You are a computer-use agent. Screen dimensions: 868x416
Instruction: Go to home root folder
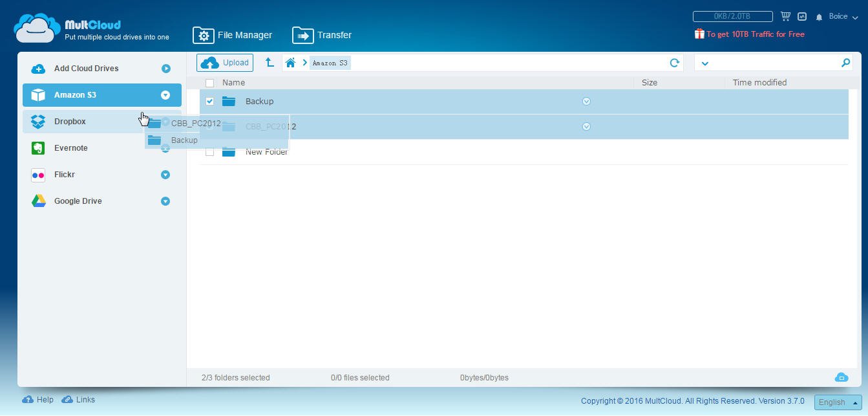point(291,63)
